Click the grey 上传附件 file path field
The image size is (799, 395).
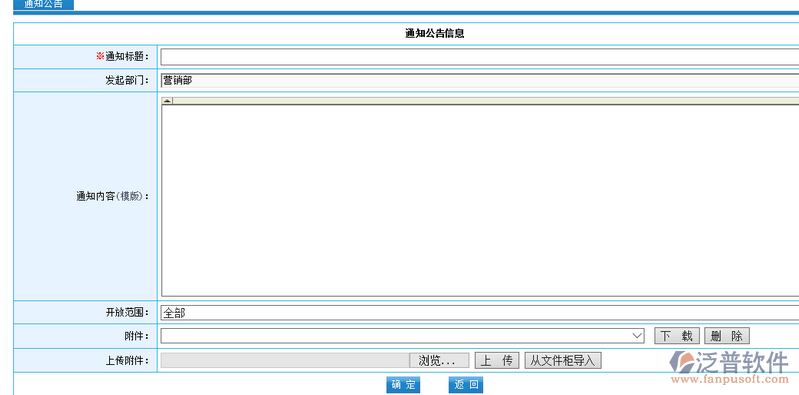[285, 360]
